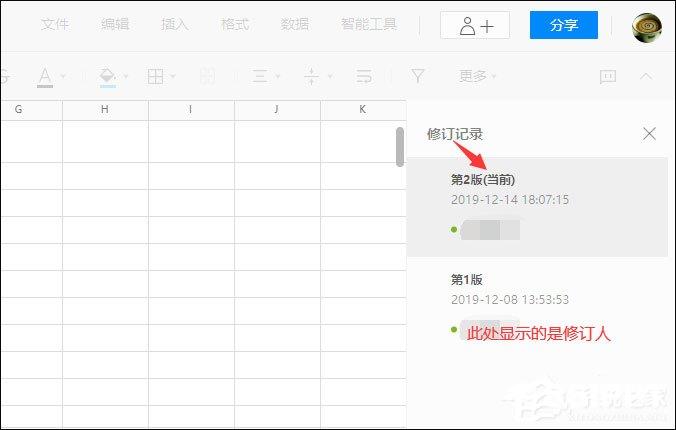This screenshot has height=430, width=676.
Task: Expand the horizontal alignment dropdown arrow
Action: click(278, 76)
